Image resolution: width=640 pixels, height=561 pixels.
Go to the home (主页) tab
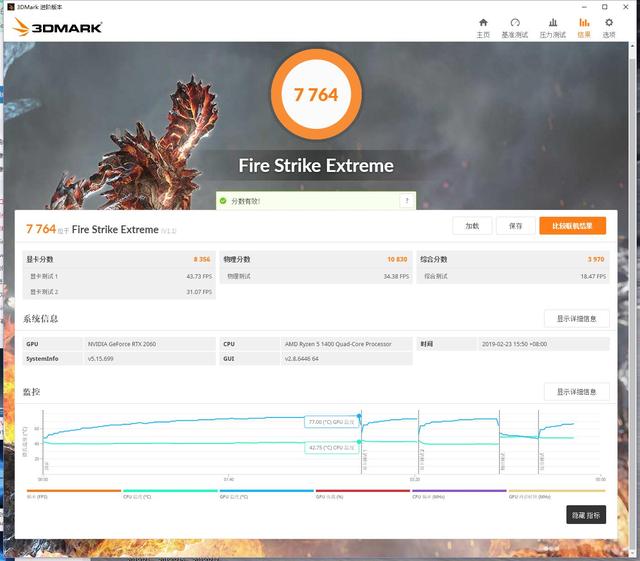tap(483, 28)
